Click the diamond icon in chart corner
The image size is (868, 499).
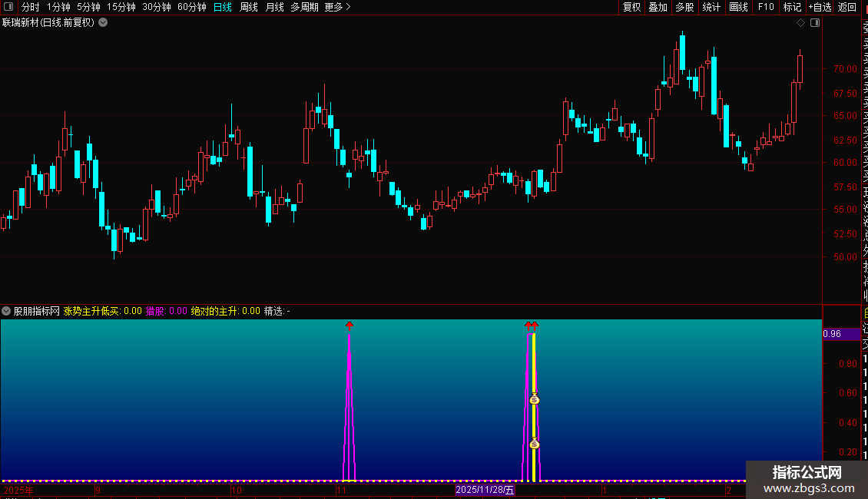[x=800, y=23]
